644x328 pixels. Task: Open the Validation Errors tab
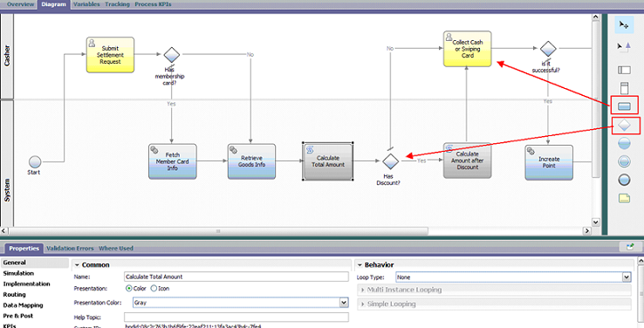tap(70, 249)
